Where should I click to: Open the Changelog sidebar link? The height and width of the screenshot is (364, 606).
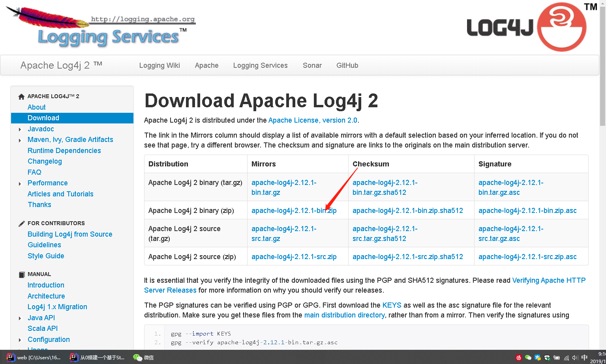(x=45, y=161)
